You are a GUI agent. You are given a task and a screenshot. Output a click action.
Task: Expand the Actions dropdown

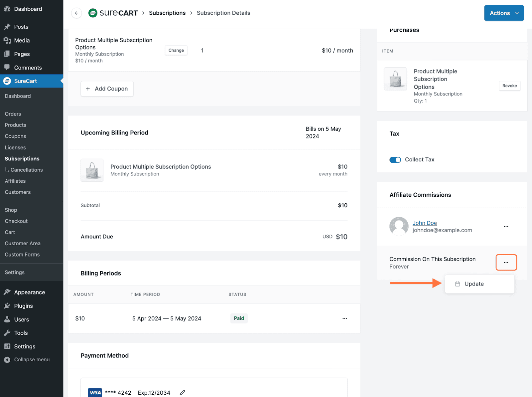pos(504,13)
